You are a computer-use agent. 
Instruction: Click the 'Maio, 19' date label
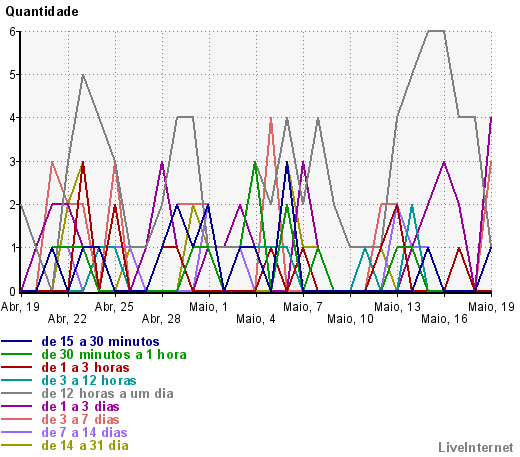pyautogui.click(x=491, y=307)
